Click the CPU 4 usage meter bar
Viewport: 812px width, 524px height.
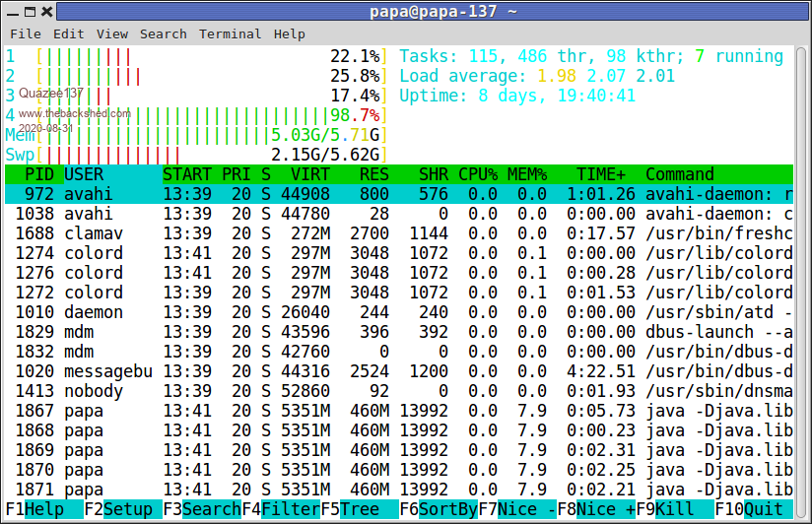(x=197, y=115)
